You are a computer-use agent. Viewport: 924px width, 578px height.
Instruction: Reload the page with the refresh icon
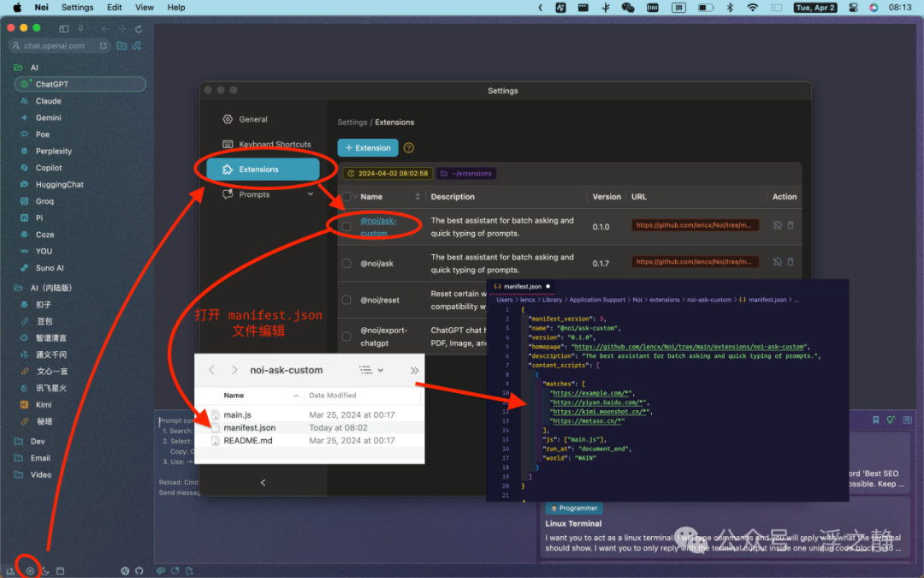(139, 28)
